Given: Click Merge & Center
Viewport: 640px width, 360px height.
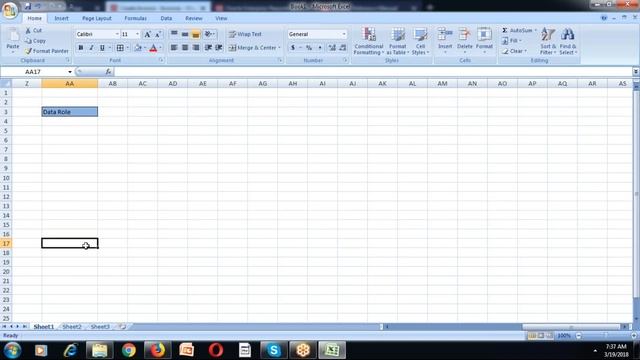Looking at the screenshot, I should coord(252,48).
